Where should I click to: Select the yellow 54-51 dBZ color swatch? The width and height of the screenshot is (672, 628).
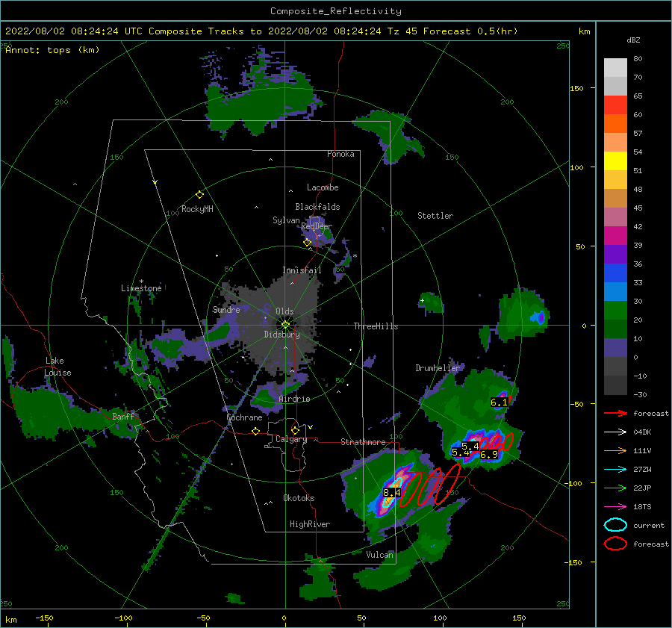tap(615, 161)
